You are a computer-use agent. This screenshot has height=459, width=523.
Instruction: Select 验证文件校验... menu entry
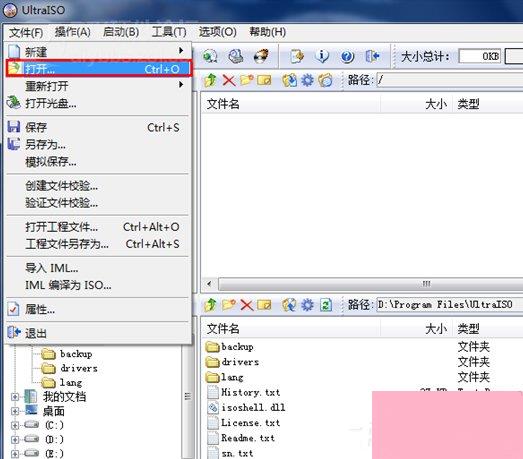pos(98,202)
